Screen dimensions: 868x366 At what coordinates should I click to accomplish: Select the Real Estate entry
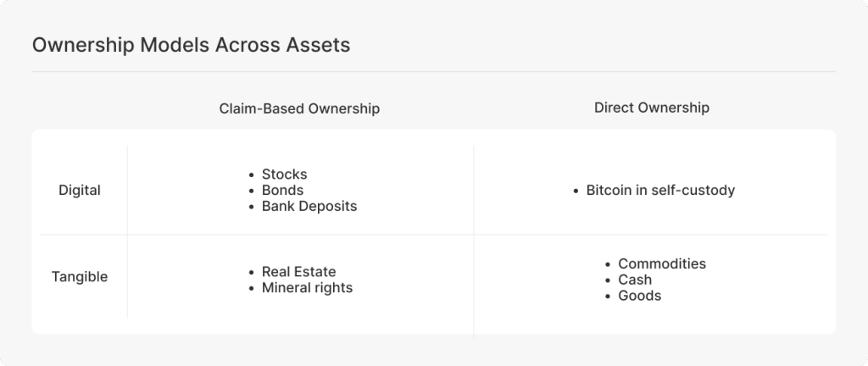(x=299, y=272)
